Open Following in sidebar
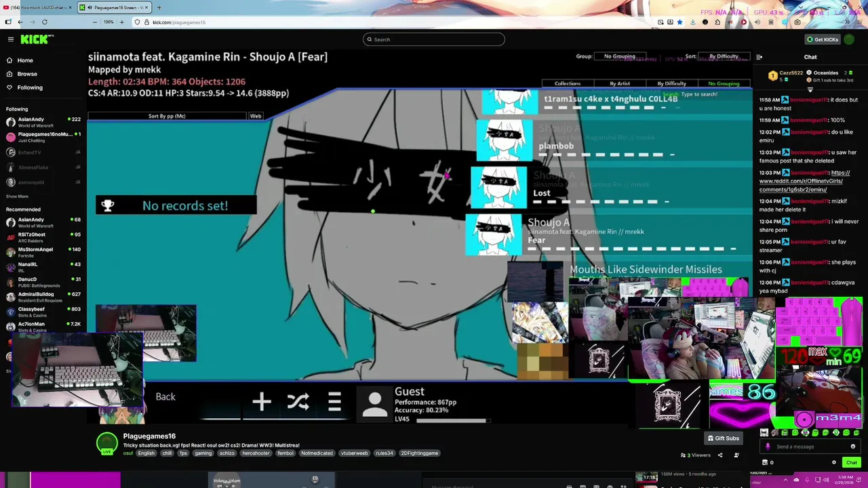 coord(30,87)
